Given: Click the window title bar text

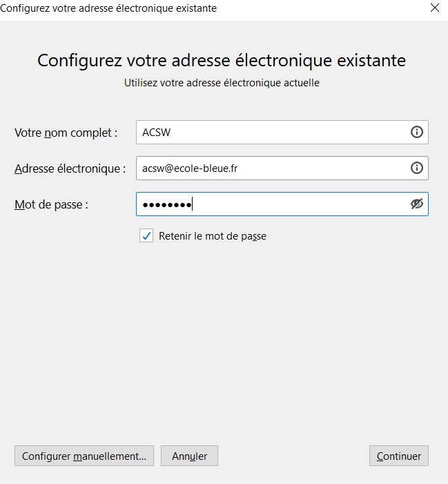Looking at the screenshot, I should tap(108, 8).
